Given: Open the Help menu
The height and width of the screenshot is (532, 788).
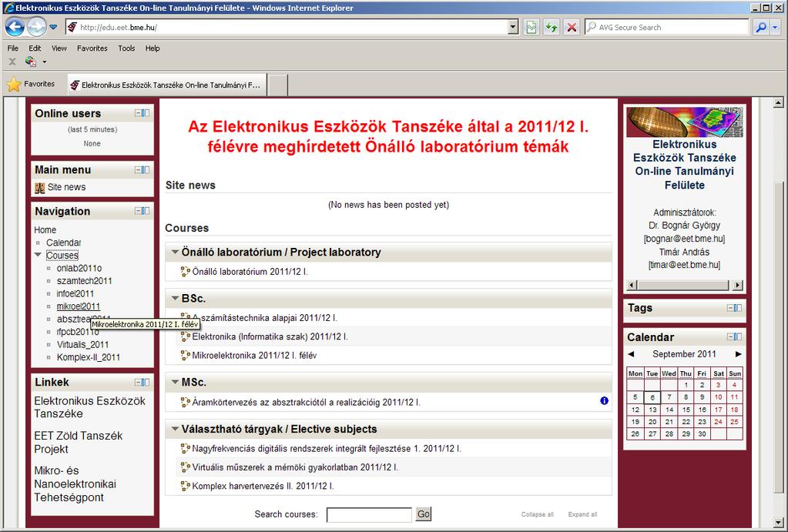Looking at the screenshot, I should coord(153,49).
